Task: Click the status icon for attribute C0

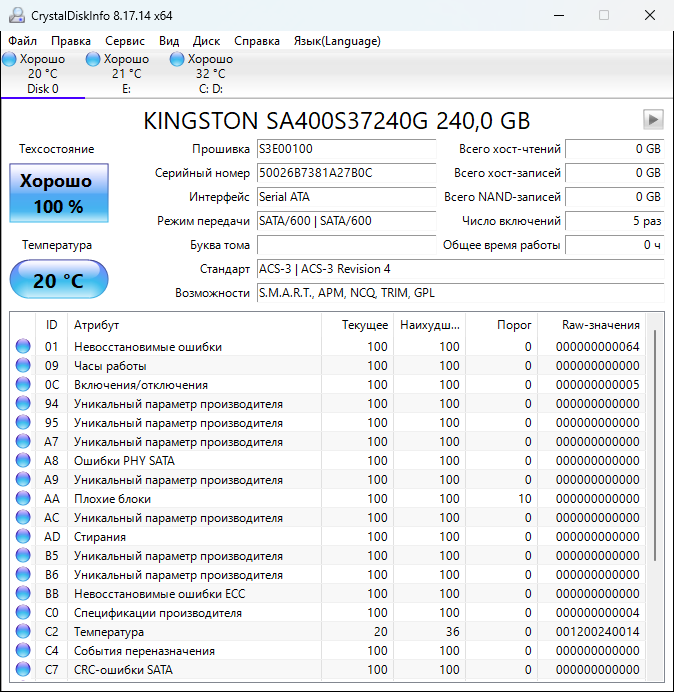Action: point(23,612)
